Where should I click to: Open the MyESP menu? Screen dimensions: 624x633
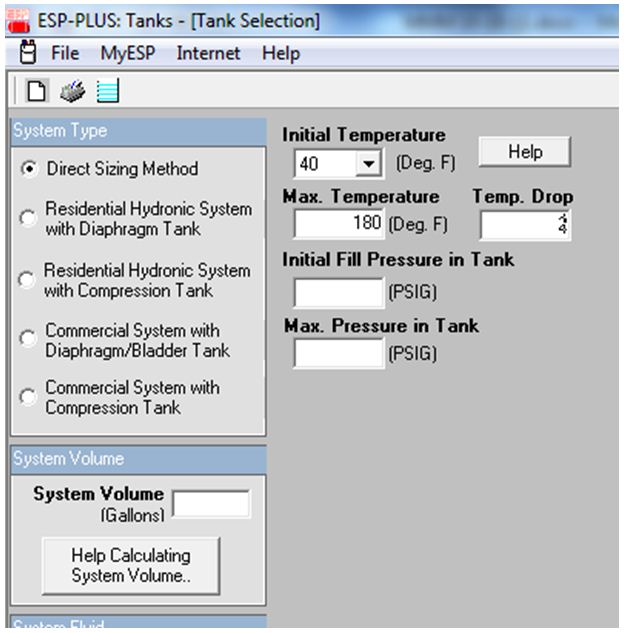click(x=128, y=53)
